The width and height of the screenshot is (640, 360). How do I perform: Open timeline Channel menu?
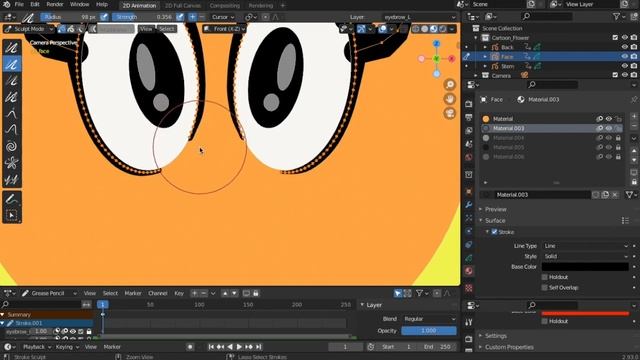pyautogui.click(x=158, y=293)
